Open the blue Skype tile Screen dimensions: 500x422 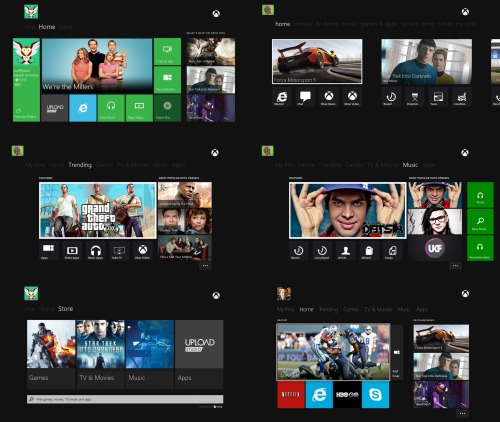(x=375, y=395)
